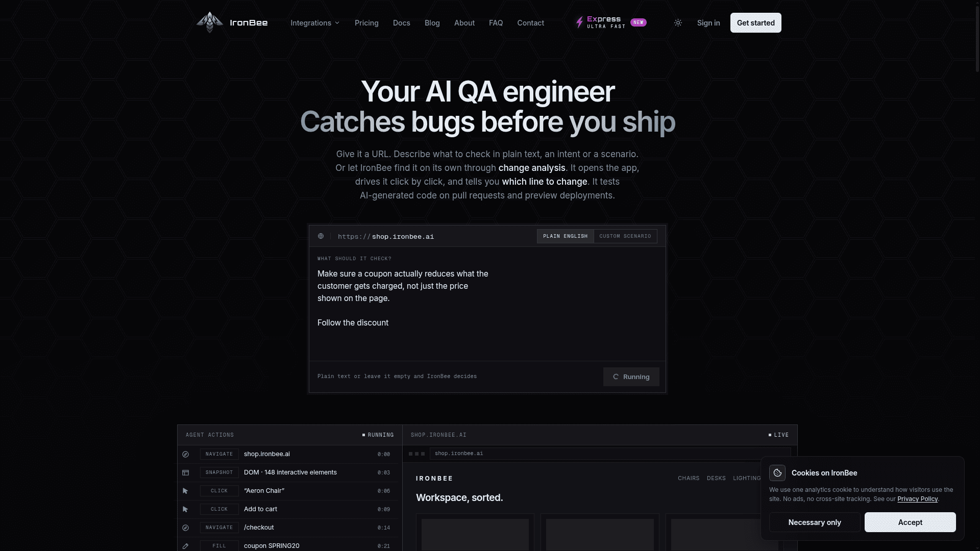Screen dimensions: 980x551
Task: Open the Docs page
Action: pos(402,23)
